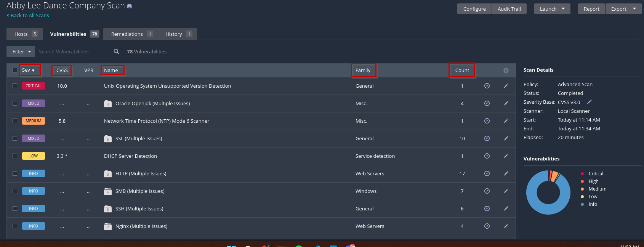Click the search magnifier icon
The height and width of the screenshot is (247, 644).
(116, 51)
